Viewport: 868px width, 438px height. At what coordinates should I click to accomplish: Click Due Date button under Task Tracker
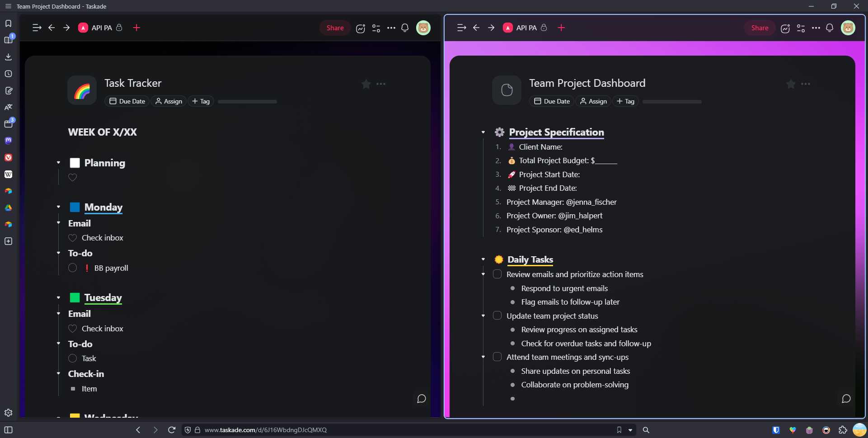click(127, 101)
